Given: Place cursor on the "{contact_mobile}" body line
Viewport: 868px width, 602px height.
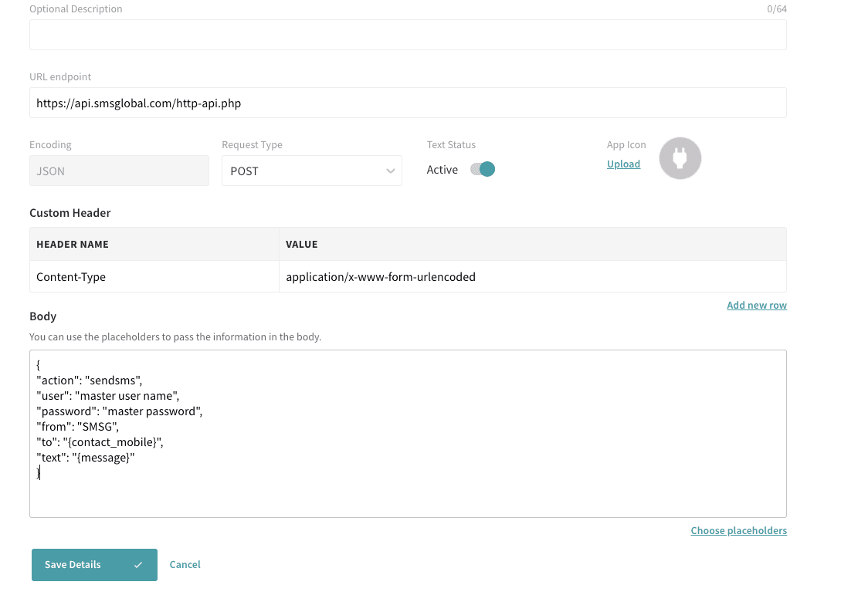Looking at the screenshot, I should pos(100,442).
